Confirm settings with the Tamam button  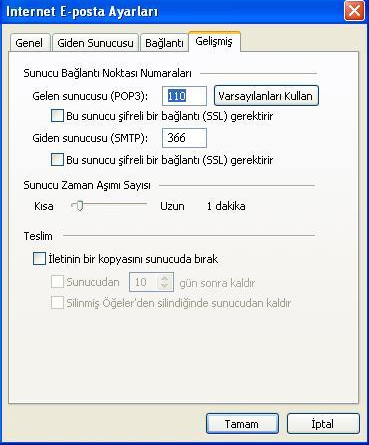(242, 424)
